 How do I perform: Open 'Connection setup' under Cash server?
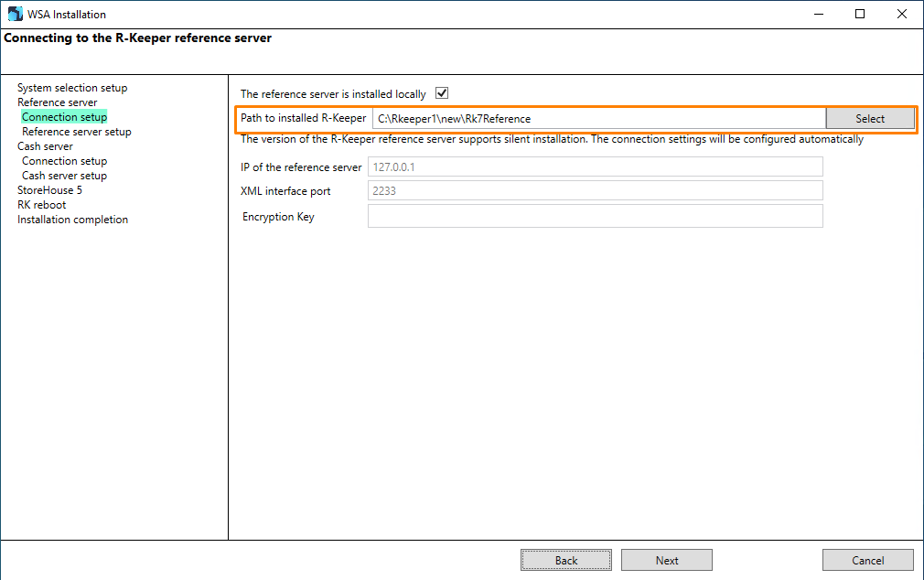point(64,161)
